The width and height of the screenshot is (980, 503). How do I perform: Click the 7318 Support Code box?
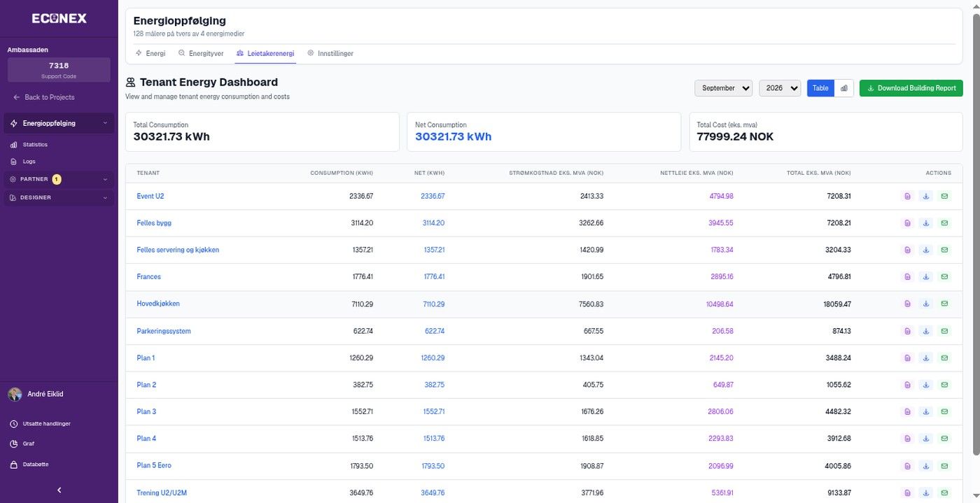pyautogui.click(x=59, y=70)
